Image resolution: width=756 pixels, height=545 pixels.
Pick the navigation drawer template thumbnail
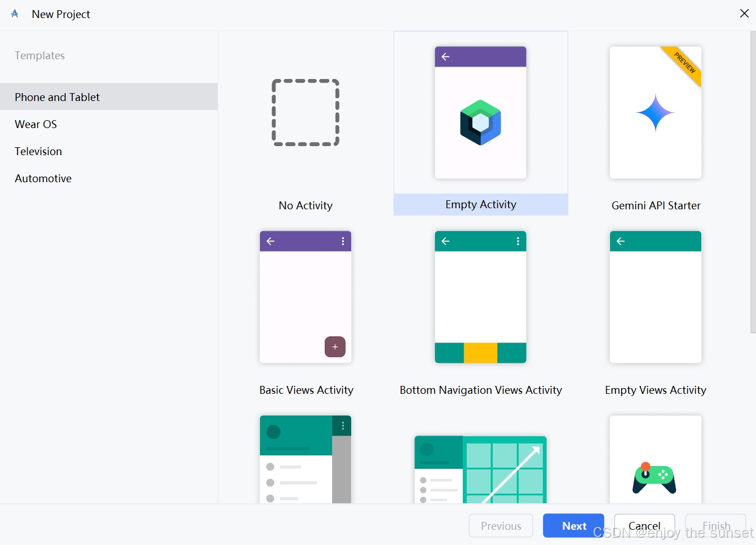pos(306,459)
